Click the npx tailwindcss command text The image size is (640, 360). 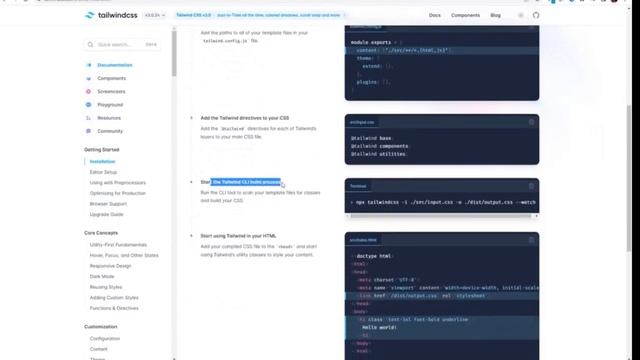(x=445, y=202)
